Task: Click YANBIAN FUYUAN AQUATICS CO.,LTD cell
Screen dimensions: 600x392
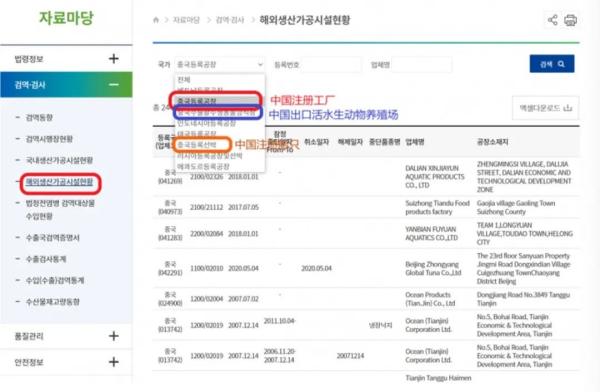Action: point(432,234)
